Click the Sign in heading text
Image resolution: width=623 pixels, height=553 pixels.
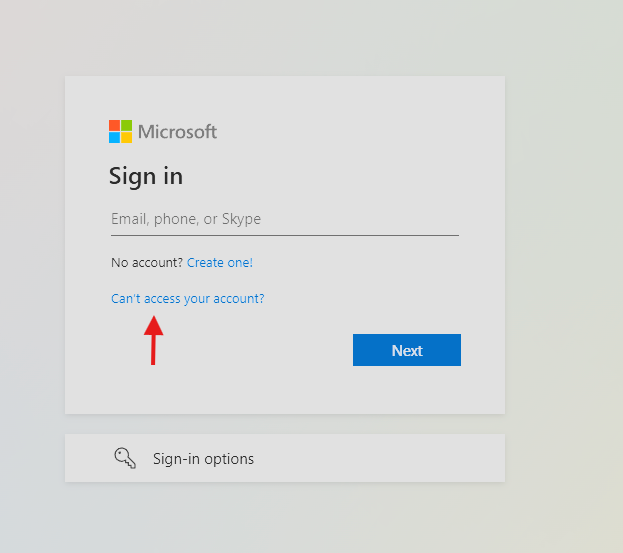(146, 176)
